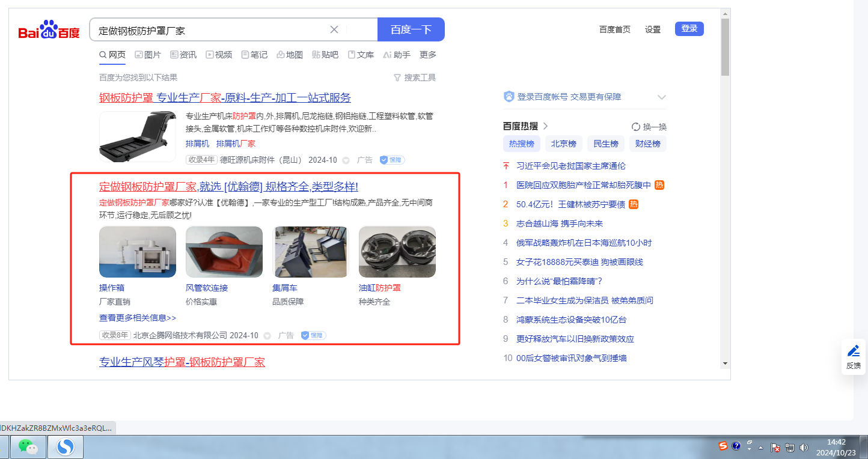Click 保障 badge on 北京企腾 result
This screenshot has height=459, width=868.
pos(313,335)
